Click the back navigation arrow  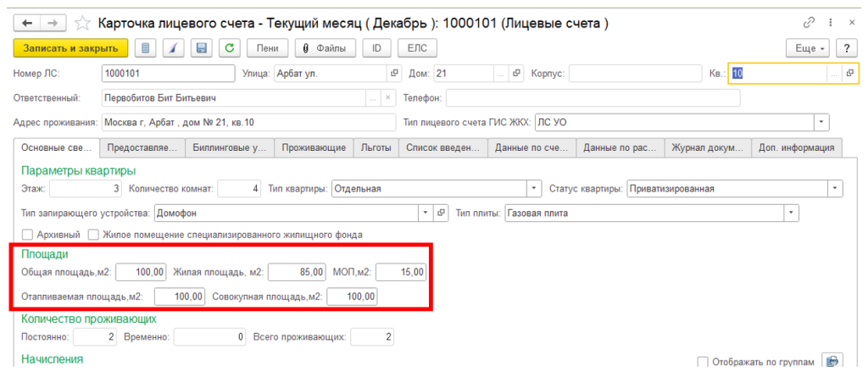tap(27, 22)
